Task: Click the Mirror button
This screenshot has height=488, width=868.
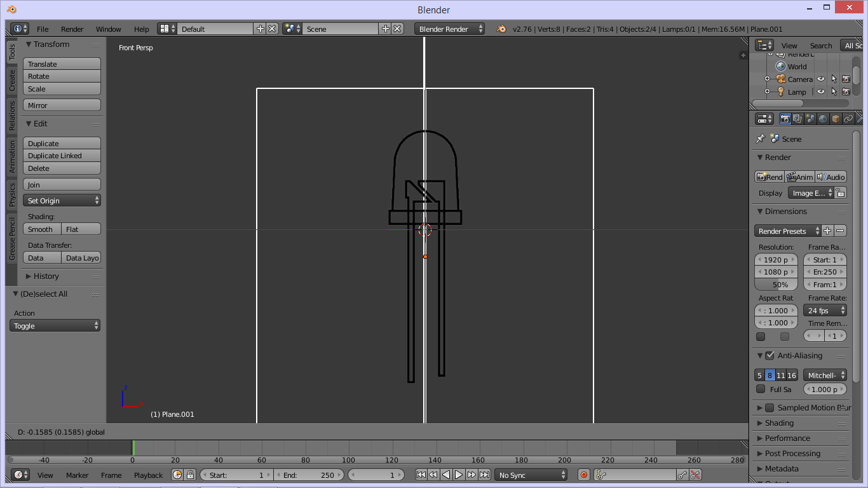Action: (62, 105)
